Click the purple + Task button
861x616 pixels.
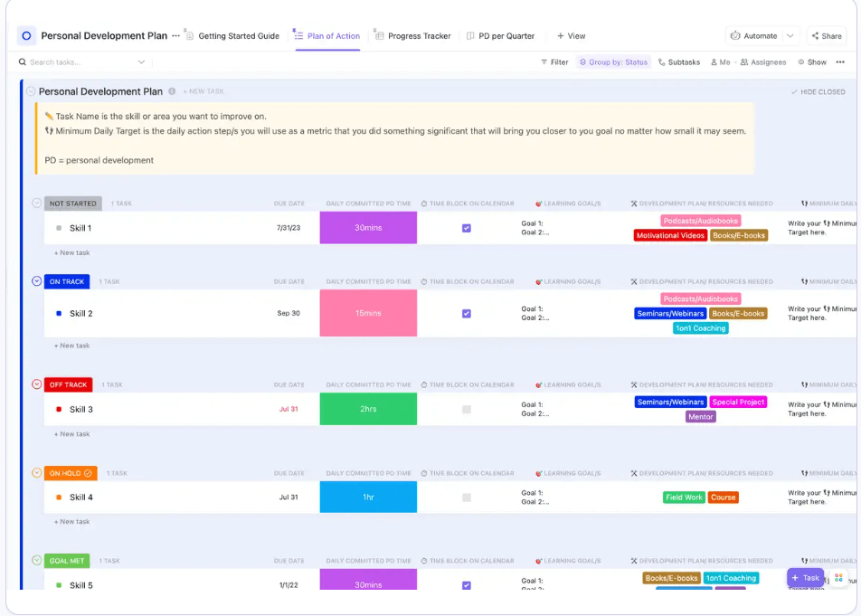point(806,578)
